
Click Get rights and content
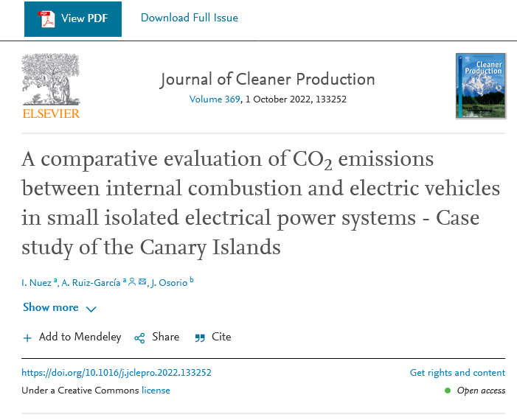point(457,373)
